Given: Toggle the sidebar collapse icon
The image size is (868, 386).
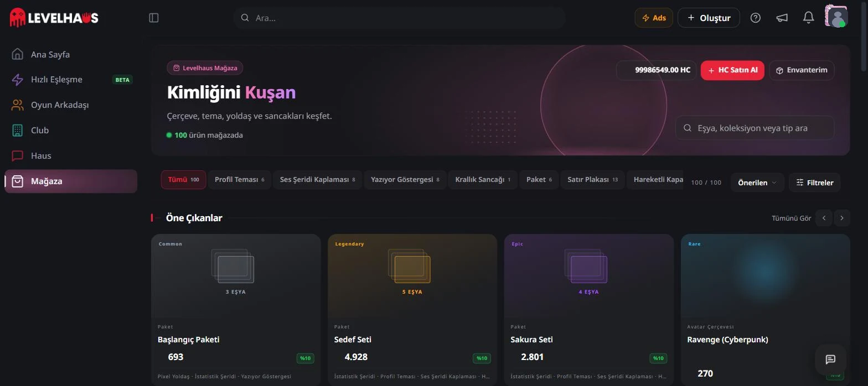Looking at the screenshot, I should (154, 18).
